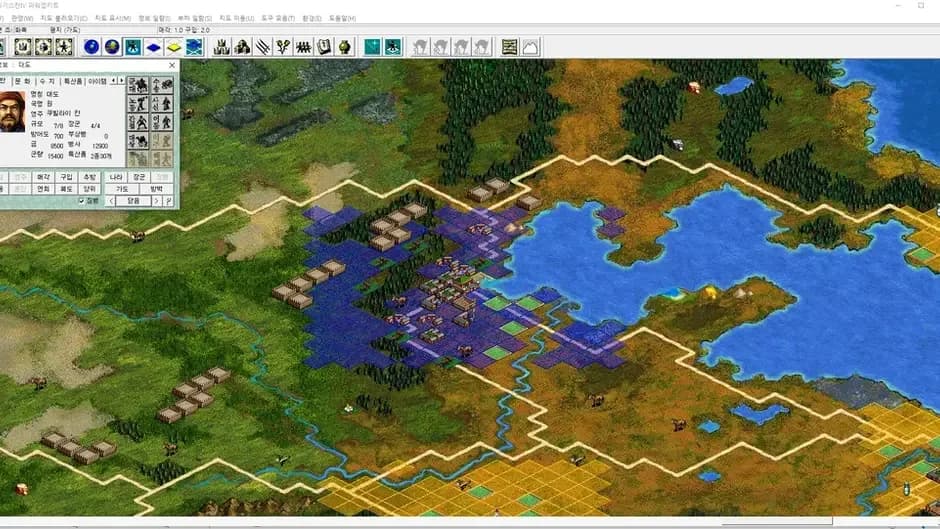Select the camel caravan unit icon in panel
This screenshot has width=940, height=529.
tap(138, 140)
